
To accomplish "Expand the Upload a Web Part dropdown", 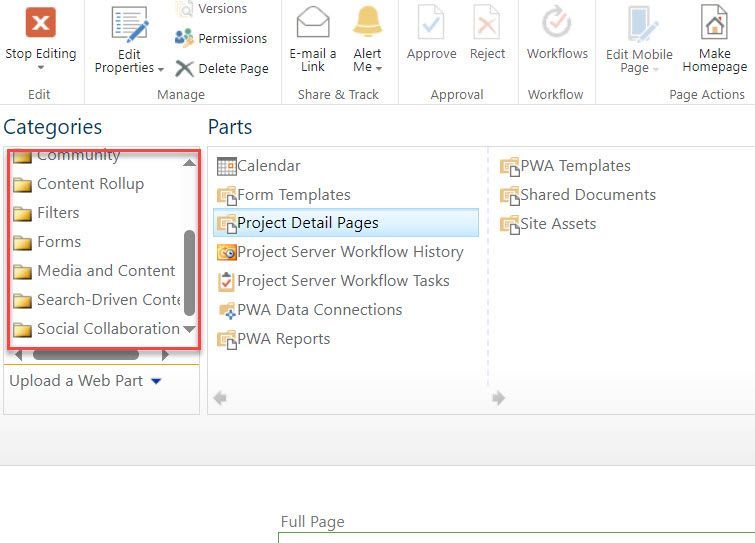I will [x=156, y=381].
